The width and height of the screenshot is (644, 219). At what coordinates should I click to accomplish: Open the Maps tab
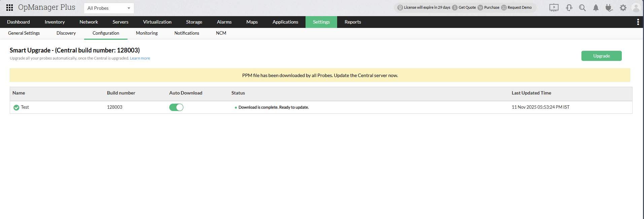point(252,22)
